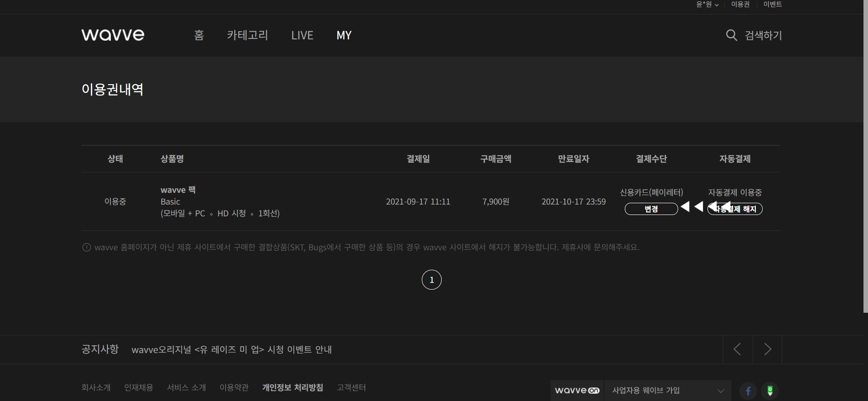Image resolution: width=868 pixels, height=401 pixels.
Task: Open MY menu
Action: 344,35
